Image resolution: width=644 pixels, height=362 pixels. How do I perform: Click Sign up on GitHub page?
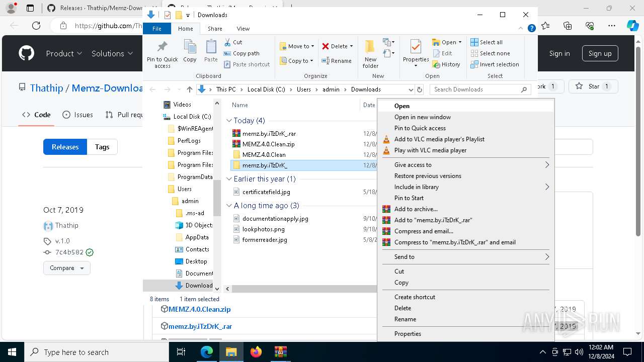point(600,53)
